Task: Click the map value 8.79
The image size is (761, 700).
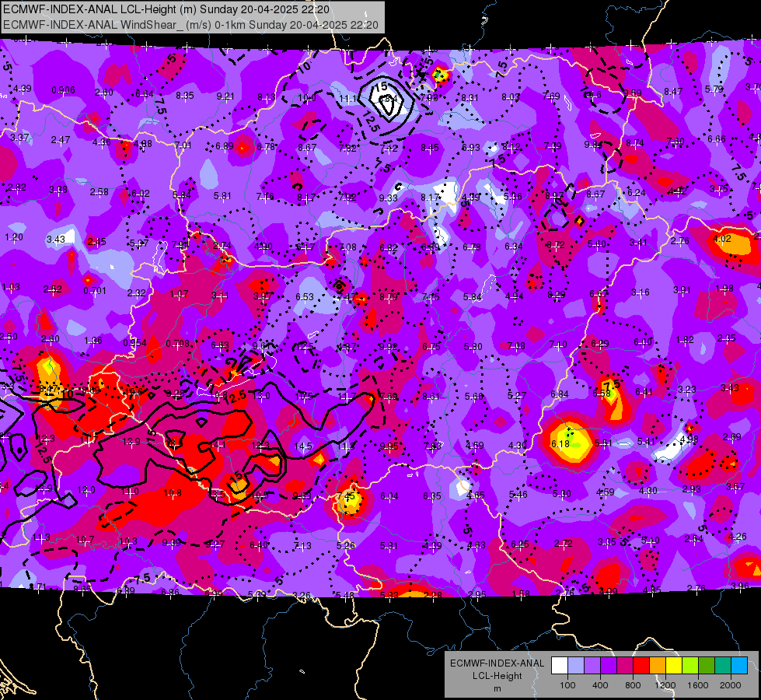Action: pos(388,297)
